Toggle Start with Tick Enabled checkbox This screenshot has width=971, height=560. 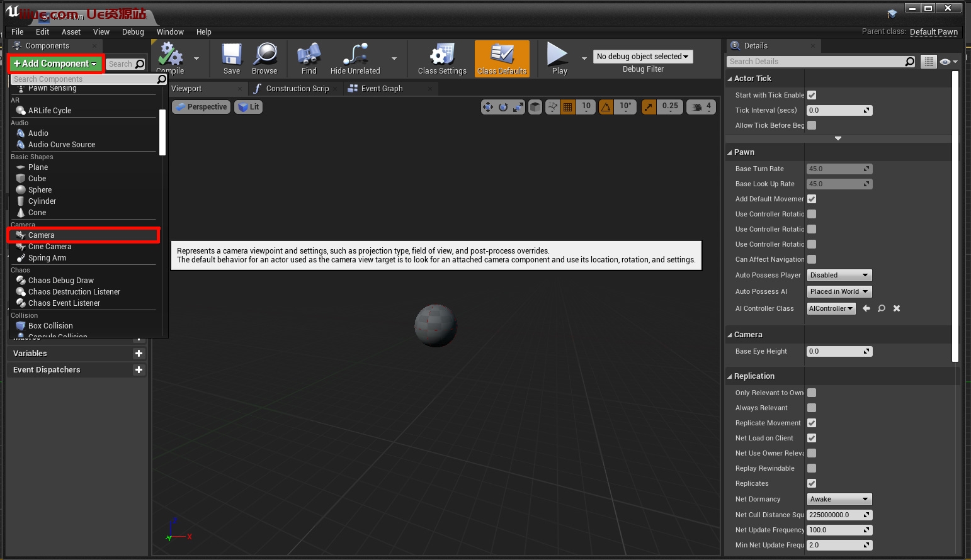(x=812, y=95)
